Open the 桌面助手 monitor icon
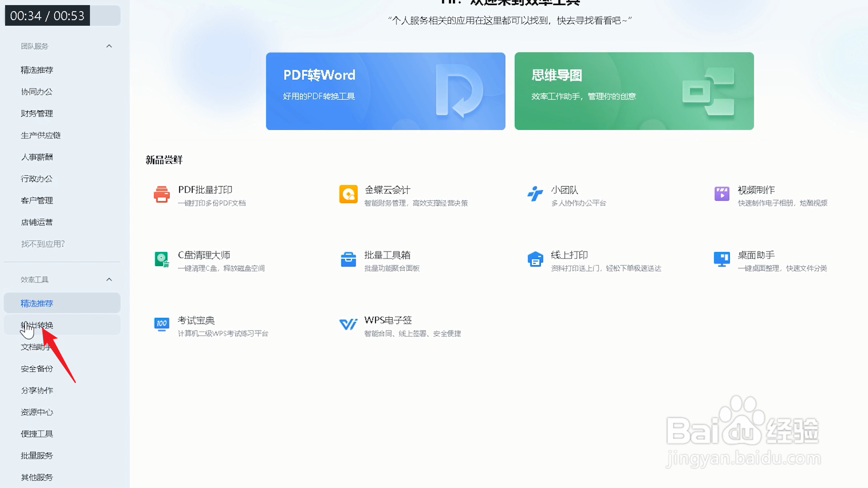 (x=721, y=260)
